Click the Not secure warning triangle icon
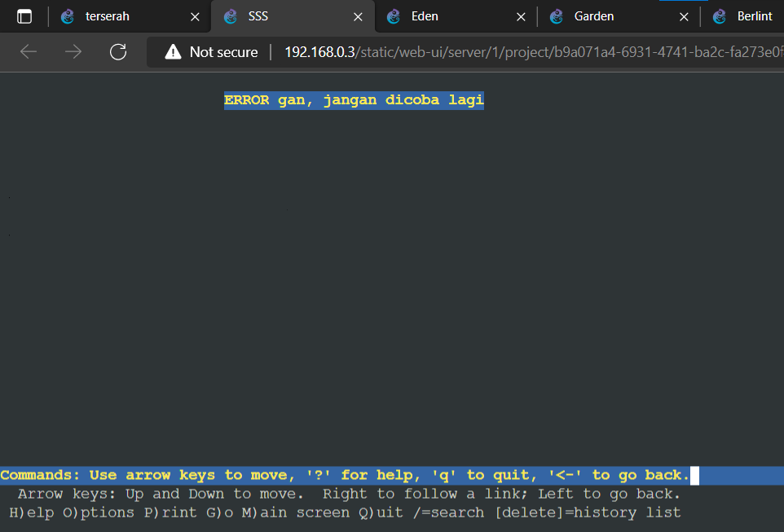The width and height of the screenshot is (784, 532). 173,51
